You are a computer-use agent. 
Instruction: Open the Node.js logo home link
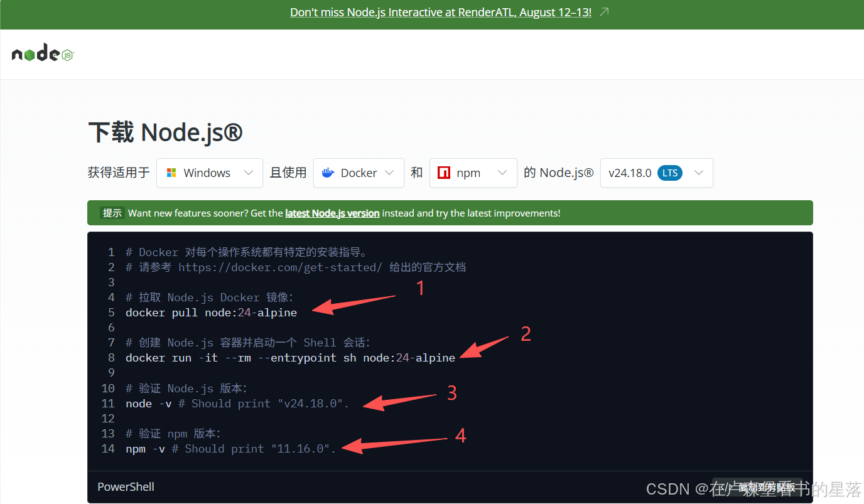tap(43, 54)
